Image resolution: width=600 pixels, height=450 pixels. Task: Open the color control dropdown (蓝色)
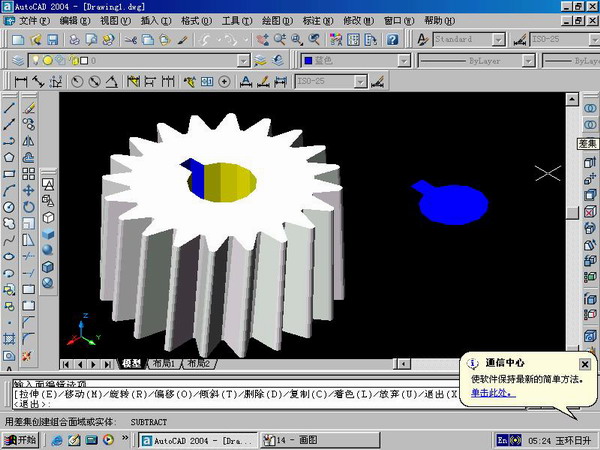pos(404,60)
